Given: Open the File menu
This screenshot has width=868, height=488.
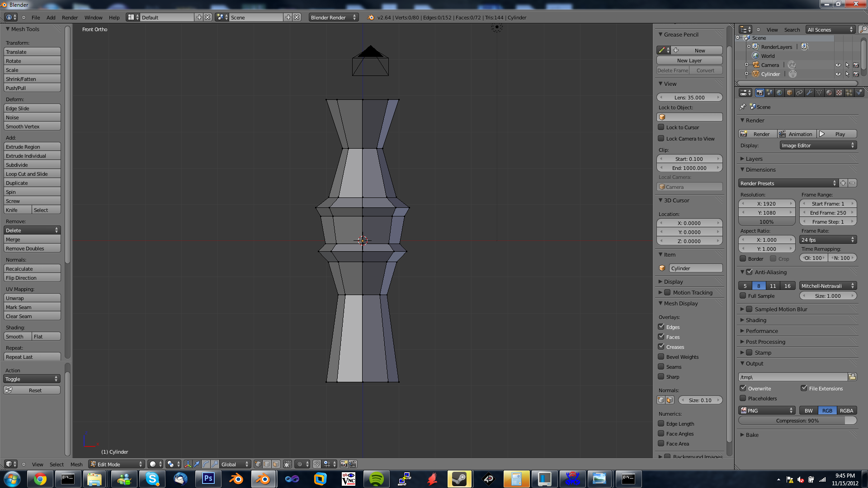Looking at the screenshot, I should [36, 17].
